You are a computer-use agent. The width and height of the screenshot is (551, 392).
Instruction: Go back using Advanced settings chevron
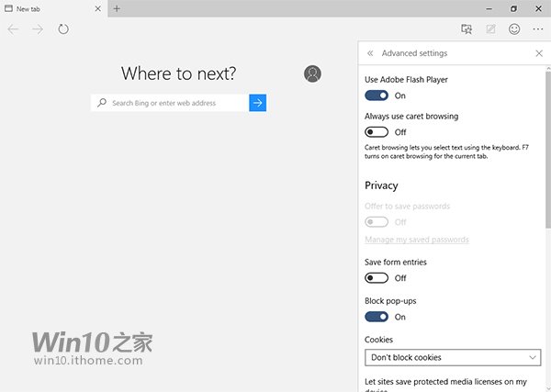370,54
